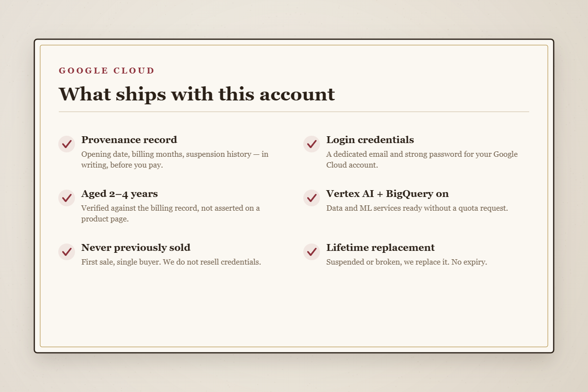Select the GOOGLE CLOUD label at top
Screen dimensions: 588x392
[107, 71]
